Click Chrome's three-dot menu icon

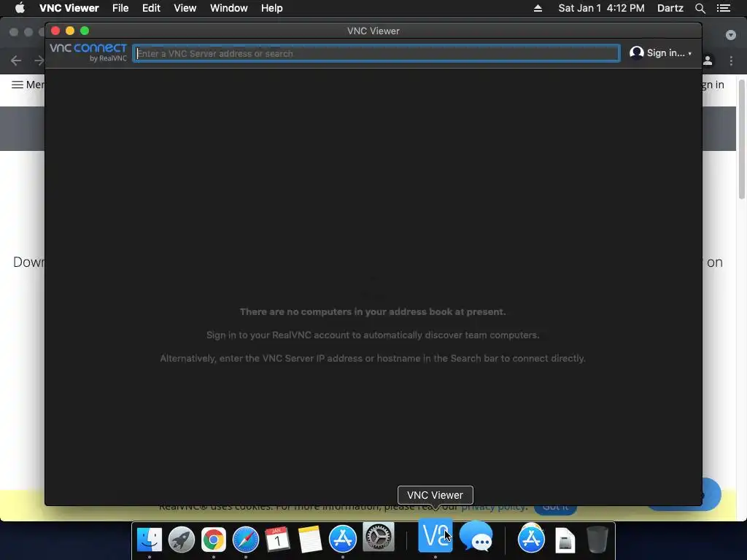(x=731, y=61)
